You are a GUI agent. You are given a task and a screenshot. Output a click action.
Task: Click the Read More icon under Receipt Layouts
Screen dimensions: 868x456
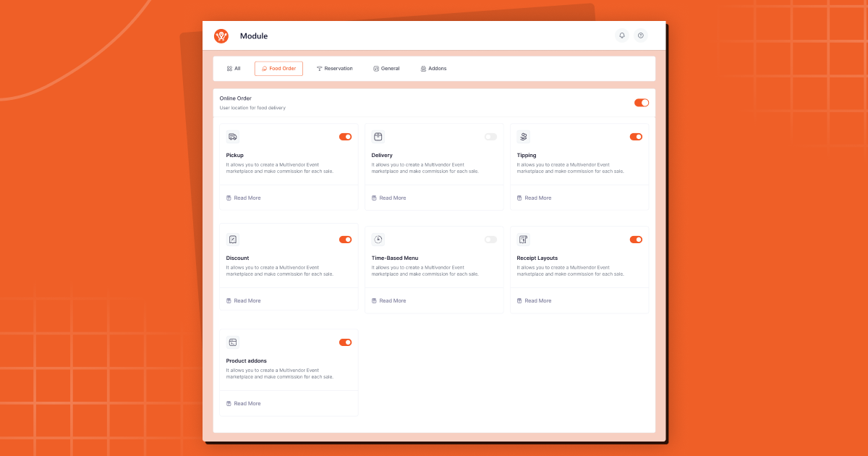click(519, 300)
